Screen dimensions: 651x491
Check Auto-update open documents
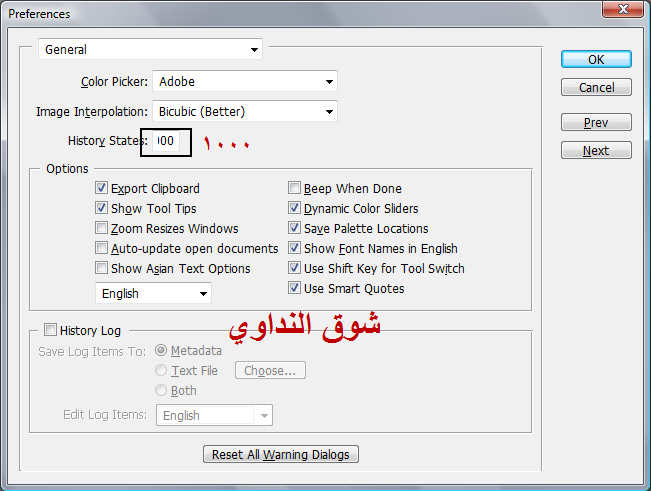click(x=102, y=248)
